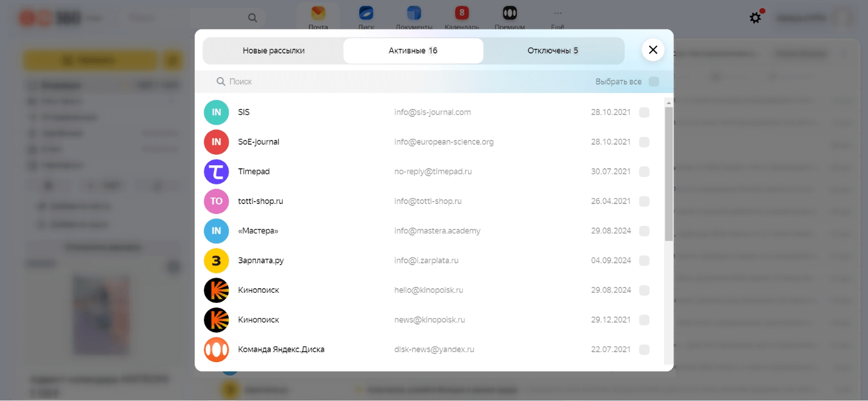The width and height of the screenshot is (868, 401).
Task: Open the Диск service icon
Action: [x=366, y=13]
